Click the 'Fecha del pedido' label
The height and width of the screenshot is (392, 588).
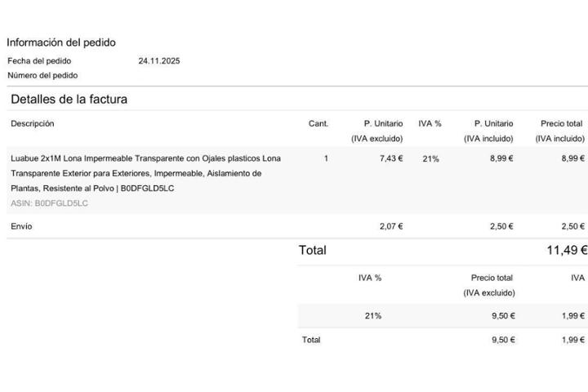(39, 60)
